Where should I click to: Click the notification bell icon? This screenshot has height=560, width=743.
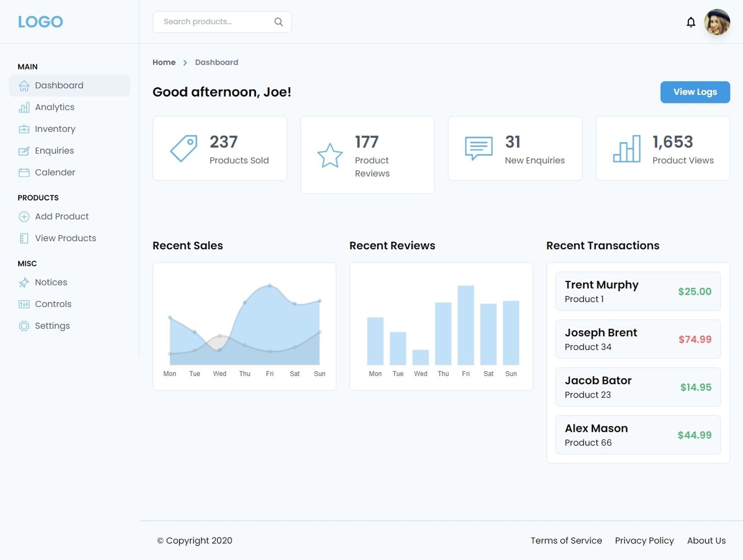pyautogui.click(x=691, y=22)
